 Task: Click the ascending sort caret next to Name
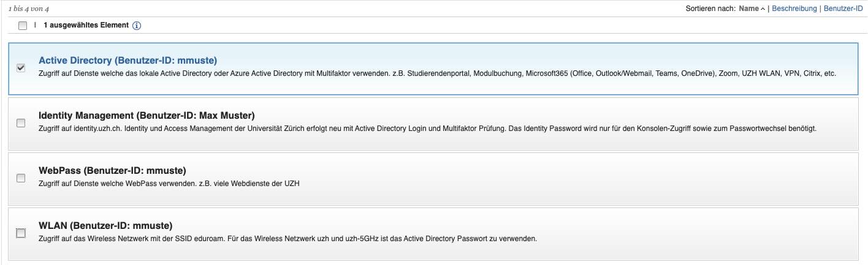[763, 9]
